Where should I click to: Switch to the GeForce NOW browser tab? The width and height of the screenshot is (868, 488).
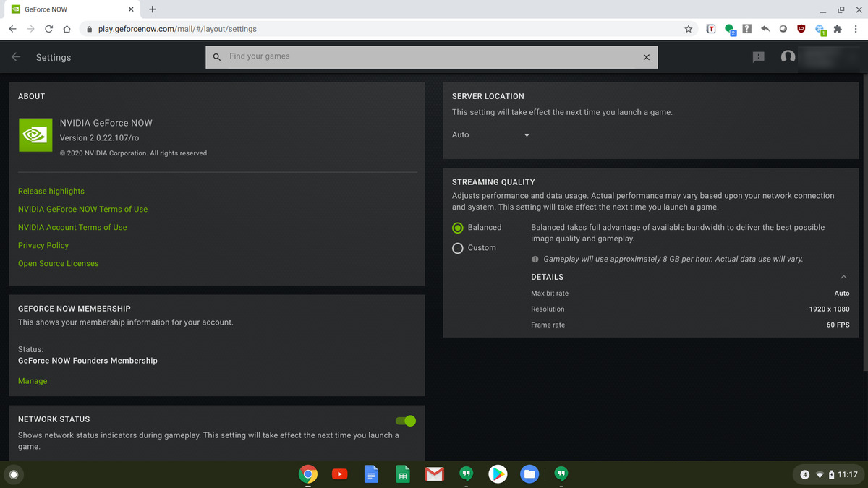pos(71,9)
